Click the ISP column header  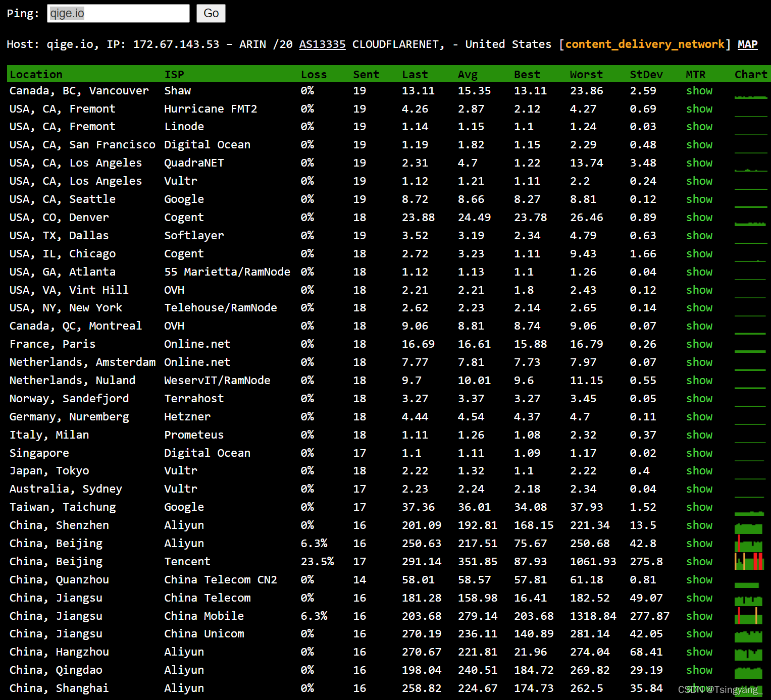[174, 74]
